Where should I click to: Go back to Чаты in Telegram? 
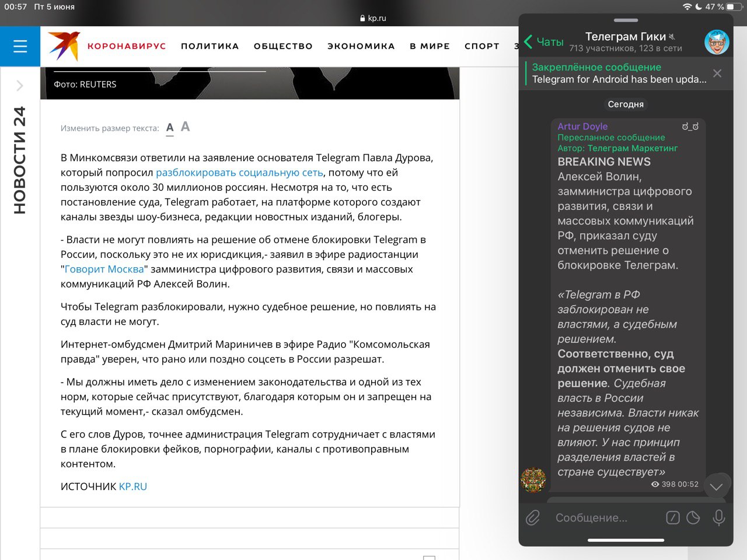(x=544, y=42)
